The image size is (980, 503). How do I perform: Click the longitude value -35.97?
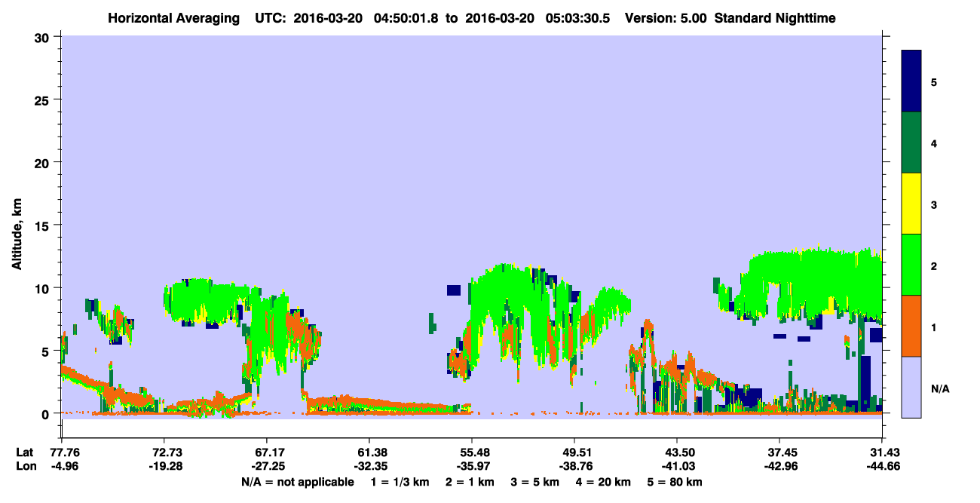click(x=472, y=466)
